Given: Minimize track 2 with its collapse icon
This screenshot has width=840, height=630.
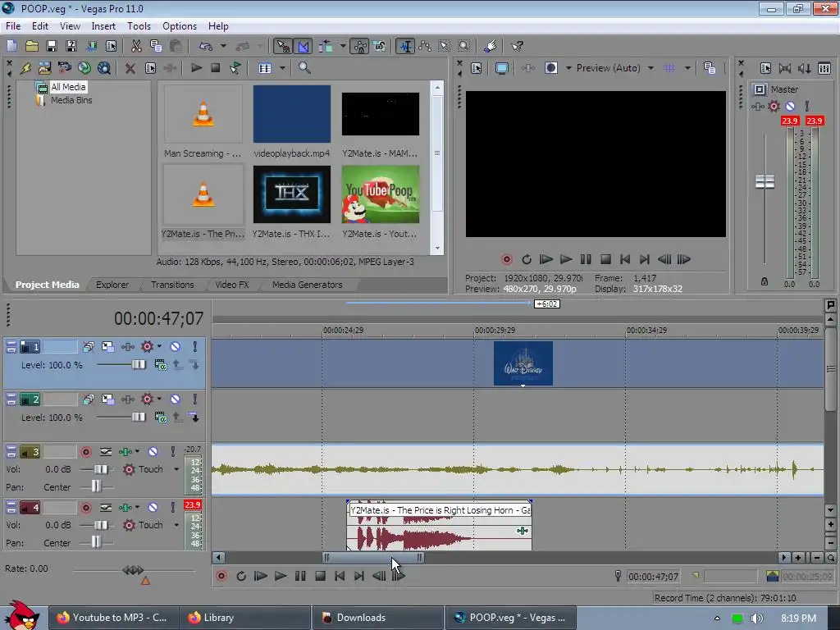Looking at the screenshot, I should 11,399.
